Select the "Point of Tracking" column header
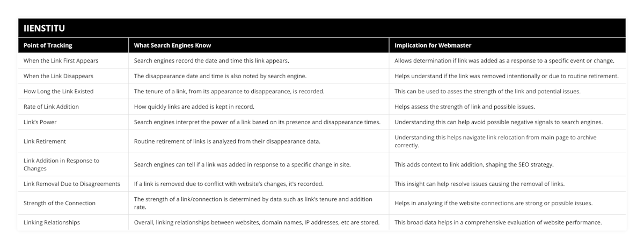644x248 pixels. click(48, 46)
